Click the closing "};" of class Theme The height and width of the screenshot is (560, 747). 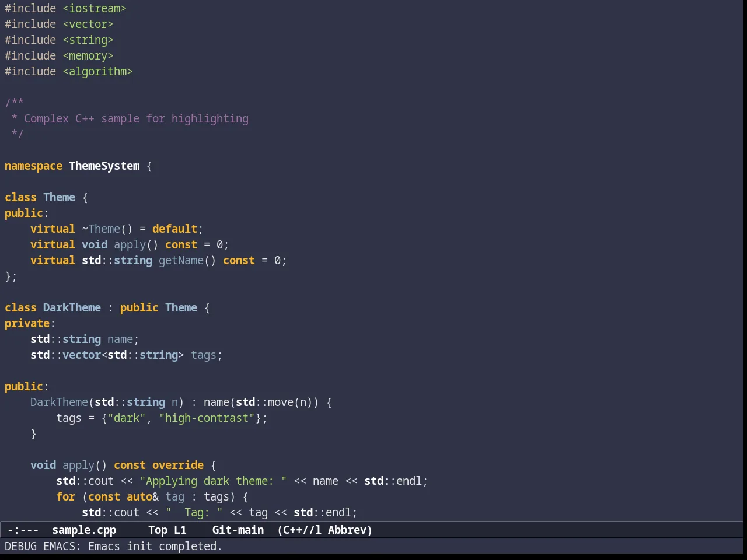pyautogui.click(x=11, y=276)
